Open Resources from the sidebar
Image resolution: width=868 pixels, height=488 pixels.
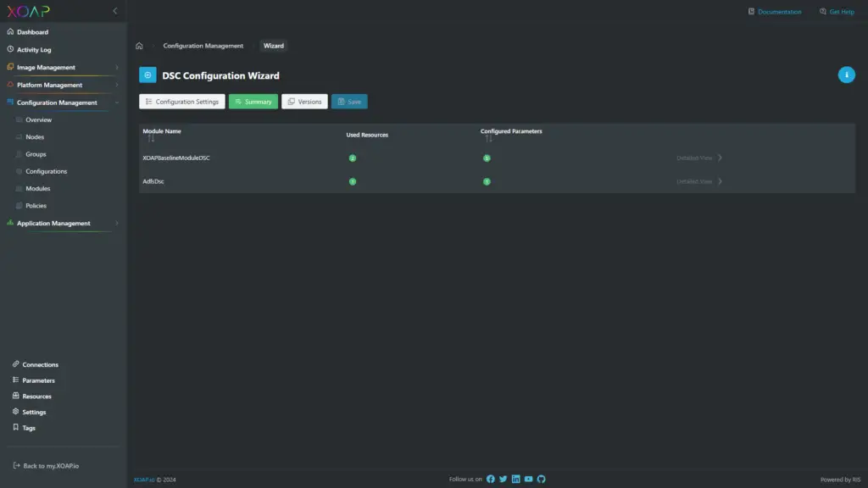pyautogui.click(x=36, y=396)
